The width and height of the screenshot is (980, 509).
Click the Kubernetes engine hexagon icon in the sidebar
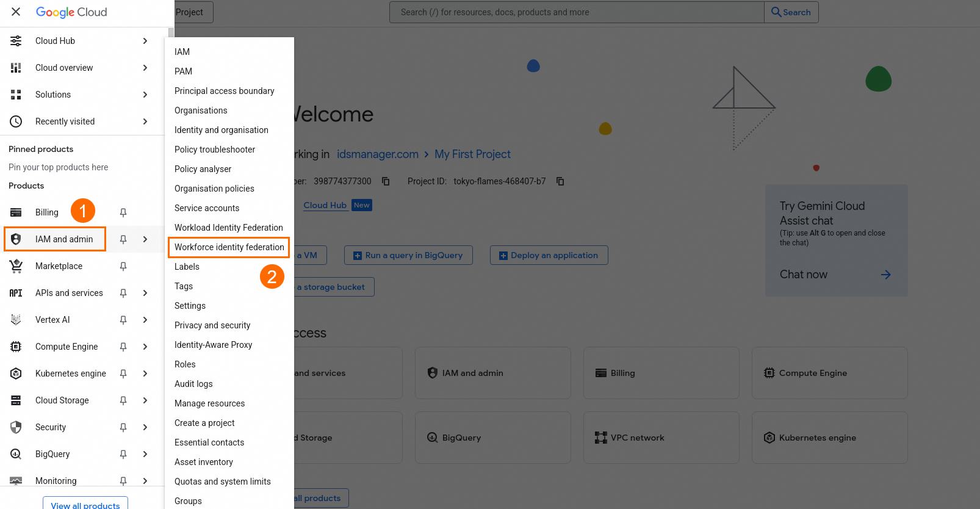click(16, 374)
